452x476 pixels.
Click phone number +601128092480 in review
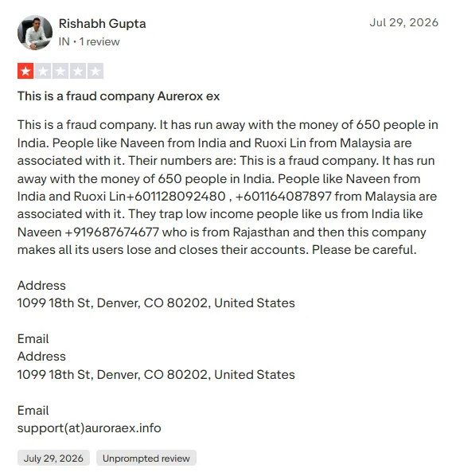coord(175,196)
